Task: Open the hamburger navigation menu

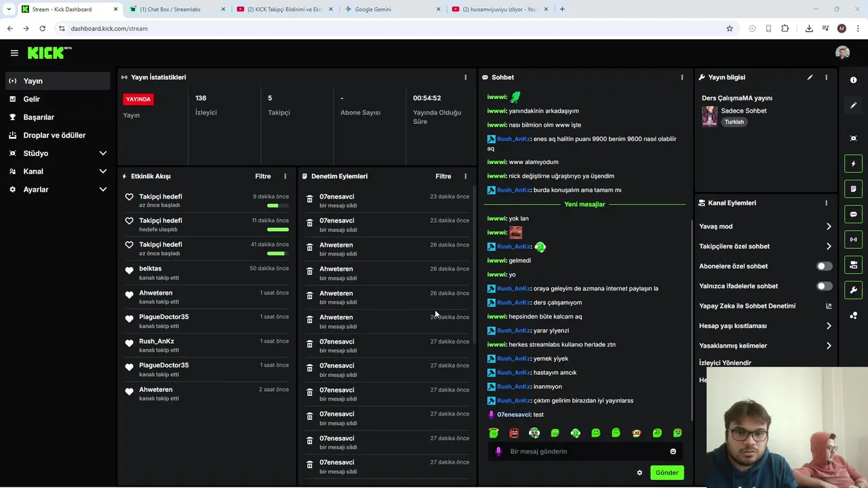Action: coord(14,53)
